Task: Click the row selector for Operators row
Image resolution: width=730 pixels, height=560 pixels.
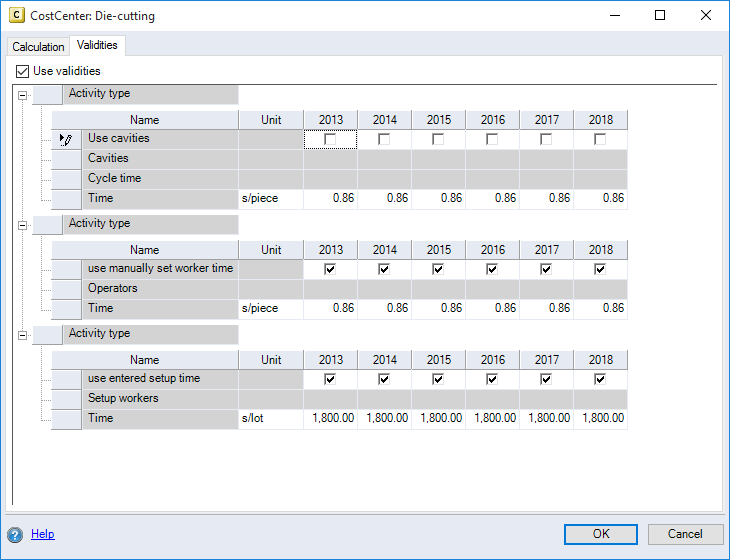Action: coord(66,289)
